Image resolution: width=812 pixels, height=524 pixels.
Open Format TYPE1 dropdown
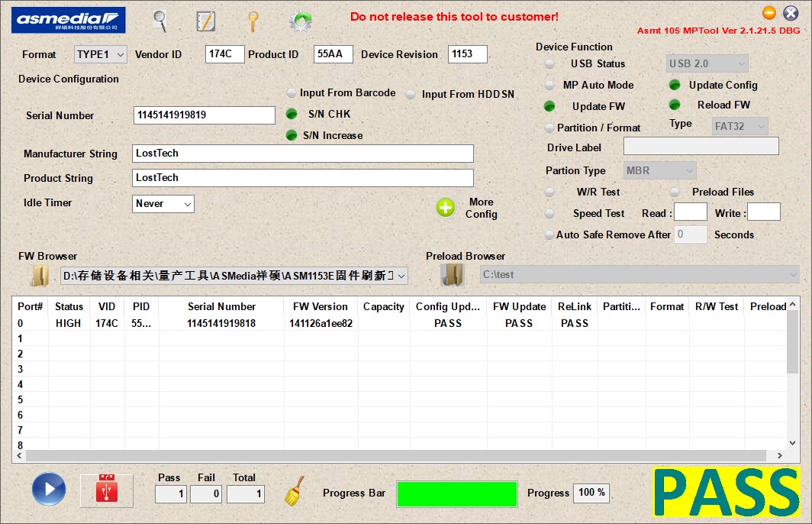pyautogui.click(x=101, y=54)
